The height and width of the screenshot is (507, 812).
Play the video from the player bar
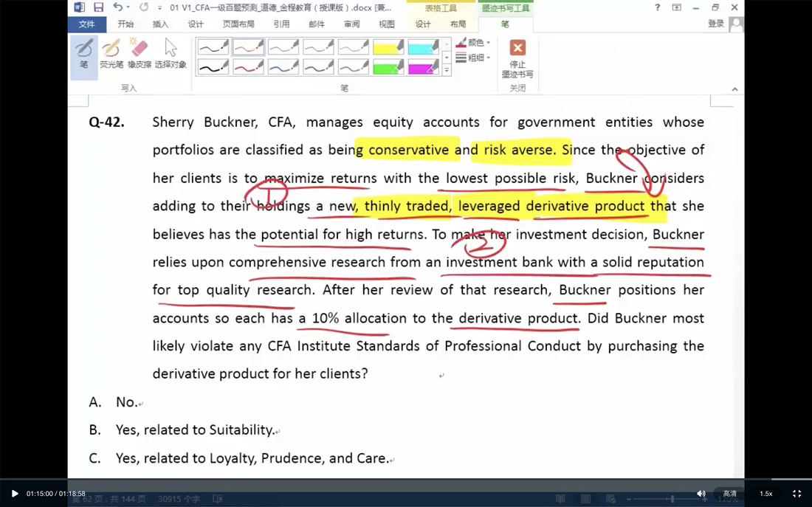coord(15,494)
